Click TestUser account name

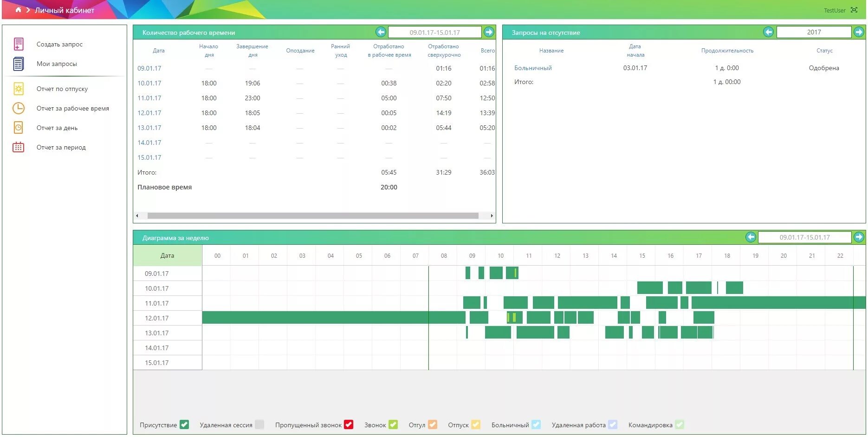[x=835, y=10]
